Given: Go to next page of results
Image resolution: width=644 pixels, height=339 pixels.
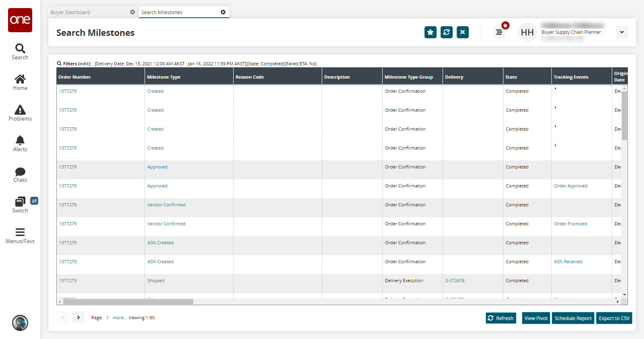Looking at the screenshot, I should (x=79, y=318).
